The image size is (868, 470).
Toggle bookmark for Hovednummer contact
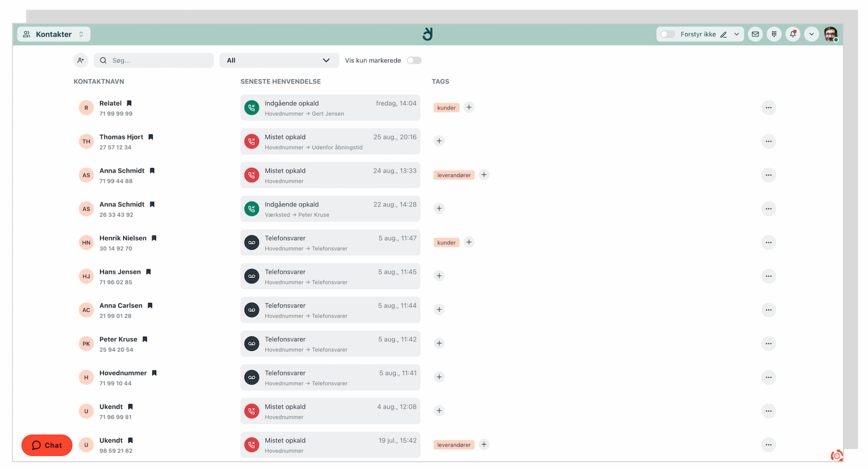click(154, 373)
